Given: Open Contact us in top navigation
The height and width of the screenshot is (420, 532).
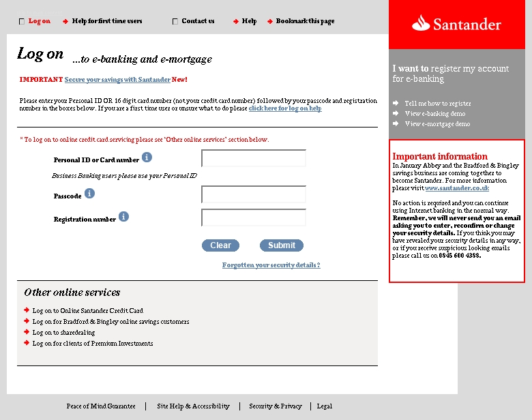Looking at the screenshot, I should (198, 21).
